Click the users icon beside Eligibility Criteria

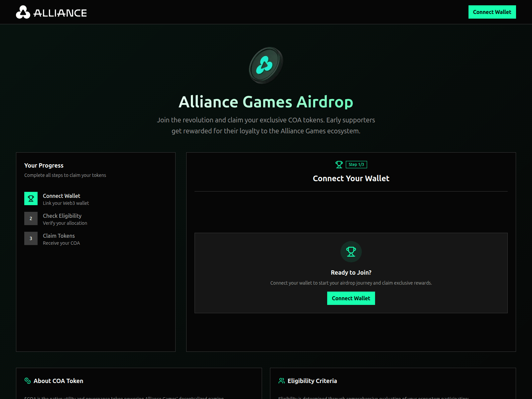282,381
